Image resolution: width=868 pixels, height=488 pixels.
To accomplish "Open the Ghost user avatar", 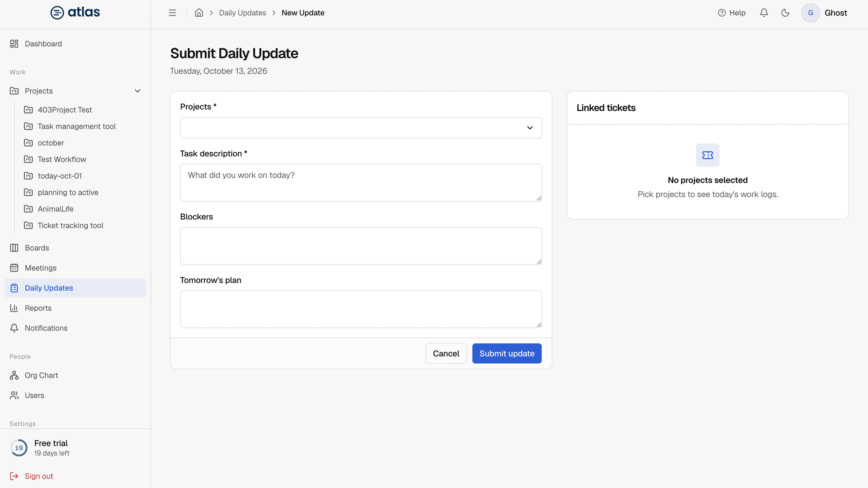I will coord(810,13).
